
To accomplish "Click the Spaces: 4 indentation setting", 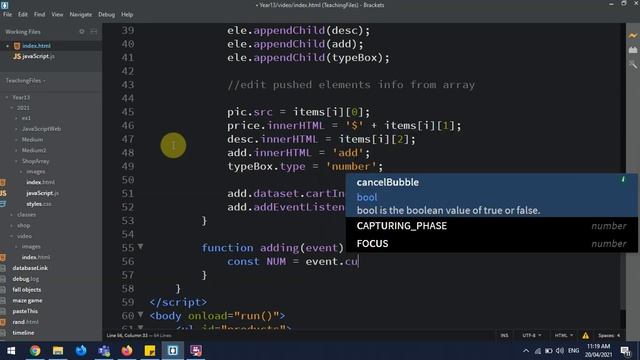I will [x=609, y=336].
